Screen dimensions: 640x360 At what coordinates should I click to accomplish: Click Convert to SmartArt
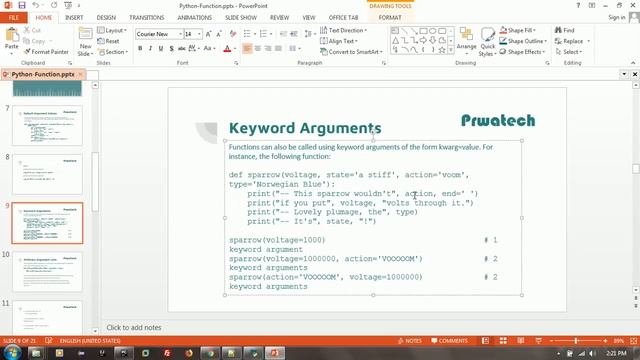click(x=351, y=52)
